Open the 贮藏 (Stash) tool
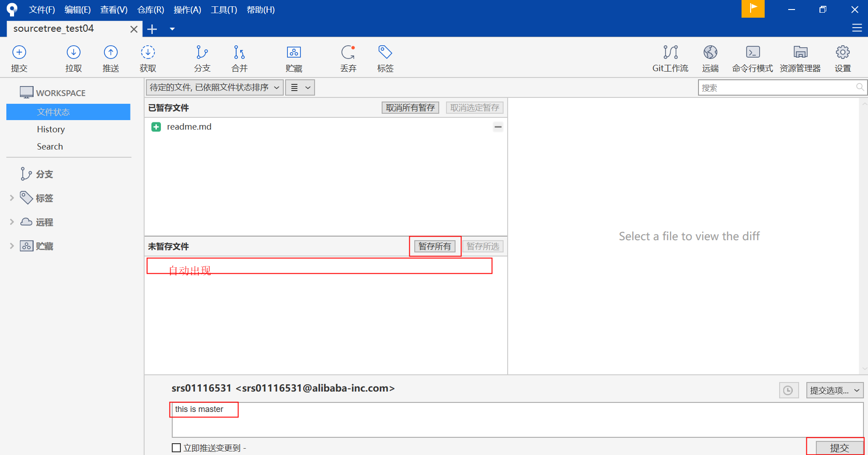 point(293,58)
